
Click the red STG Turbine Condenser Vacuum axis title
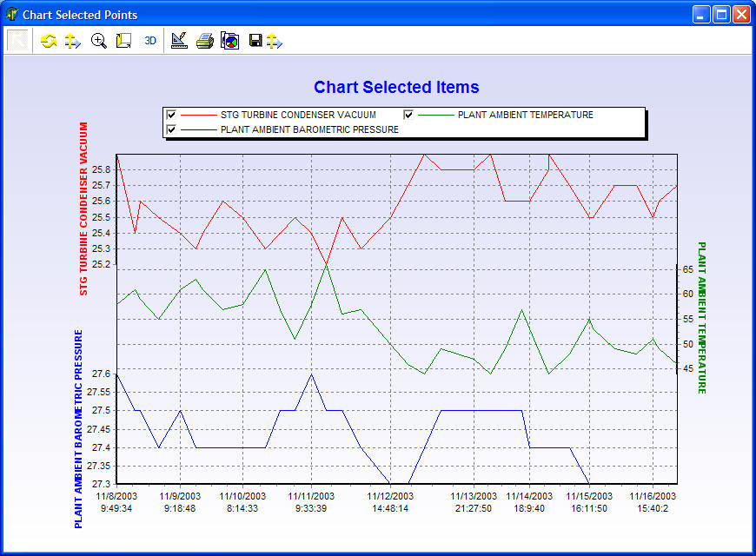[x=84, y=208]
